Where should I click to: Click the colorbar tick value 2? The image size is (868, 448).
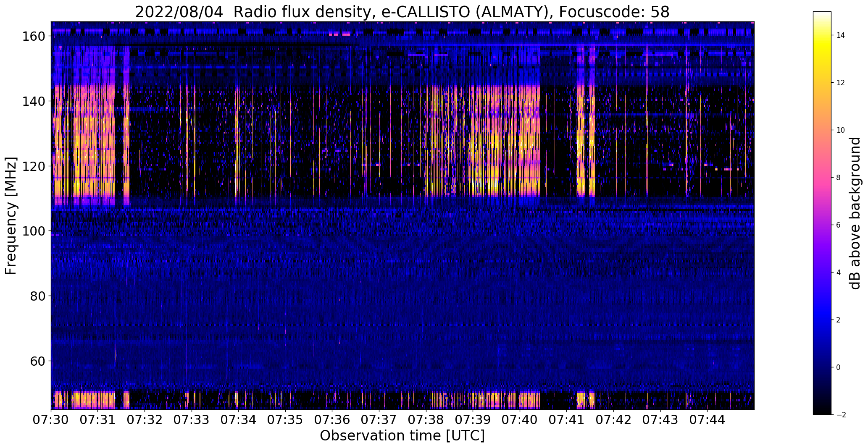click(839, 320)
